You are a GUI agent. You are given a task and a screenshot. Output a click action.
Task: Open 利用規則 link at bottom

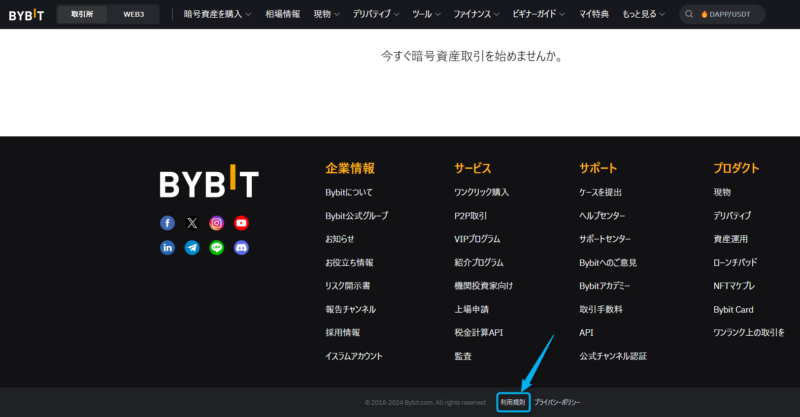513,402
